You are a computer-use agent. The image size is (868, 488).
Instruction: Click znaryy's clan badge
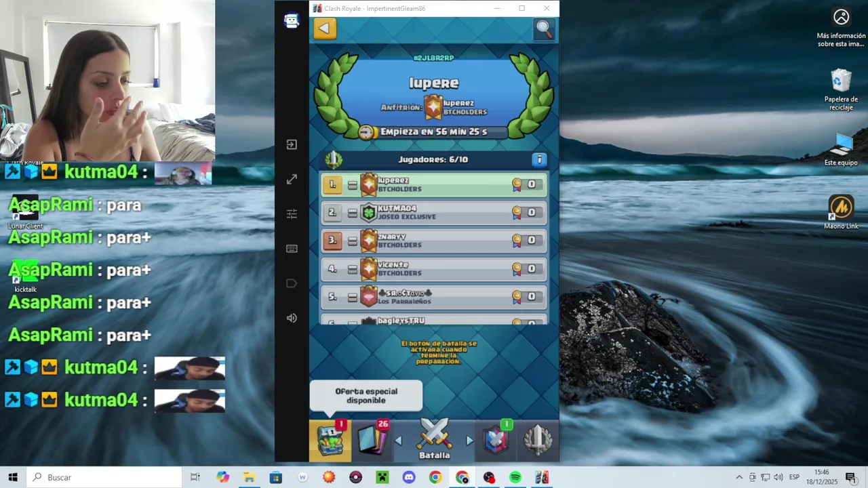368,240
